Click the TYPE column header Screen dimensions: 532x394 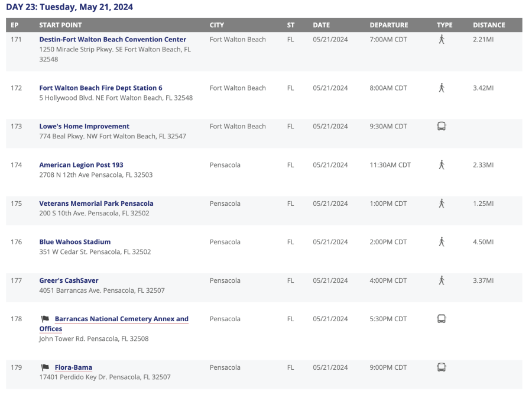pos(445,25)
